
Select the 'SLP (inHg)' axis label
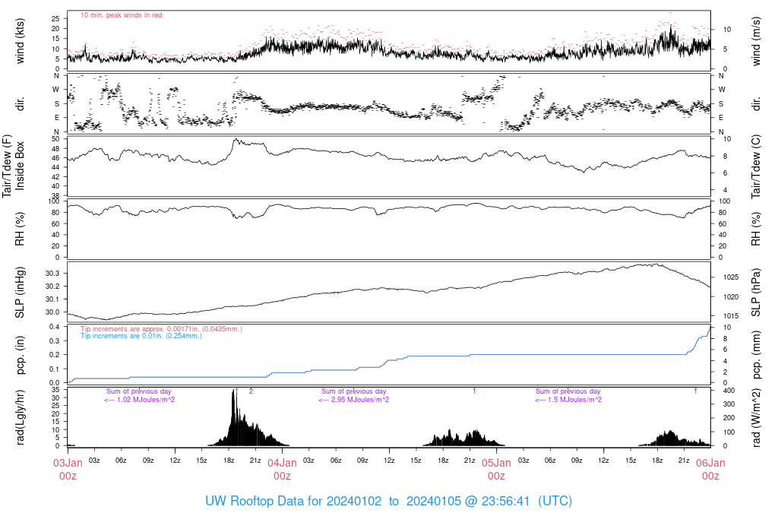click(20, 293)
